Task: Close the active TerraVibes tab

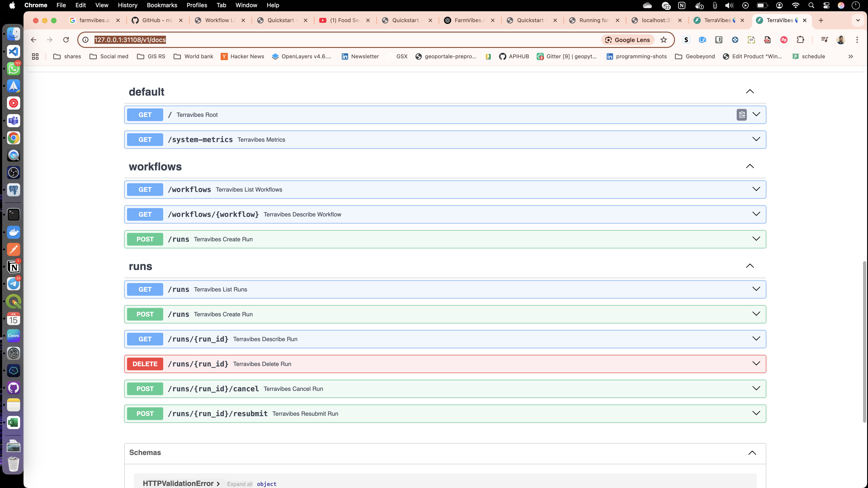Action: tap(805, 20)
